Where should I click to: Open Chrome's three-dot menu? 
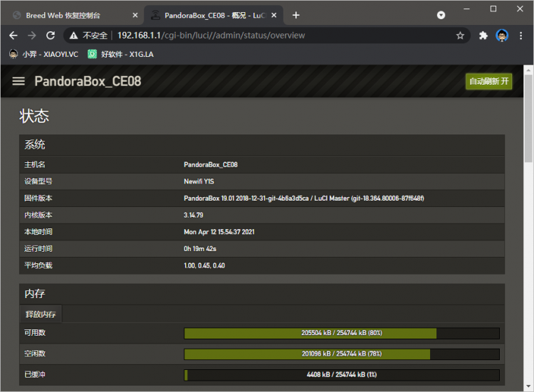click(x=521, y=36)
